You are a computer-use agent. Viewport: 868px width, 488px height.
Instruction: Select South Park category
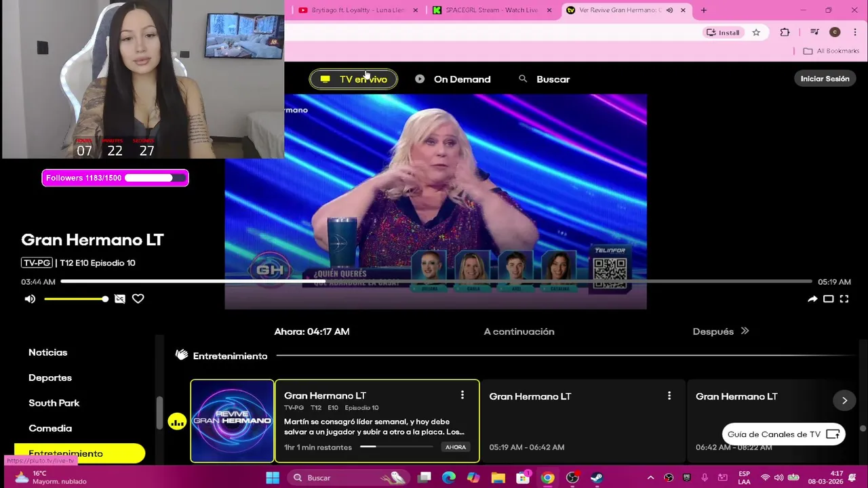[x=54, y=403]
